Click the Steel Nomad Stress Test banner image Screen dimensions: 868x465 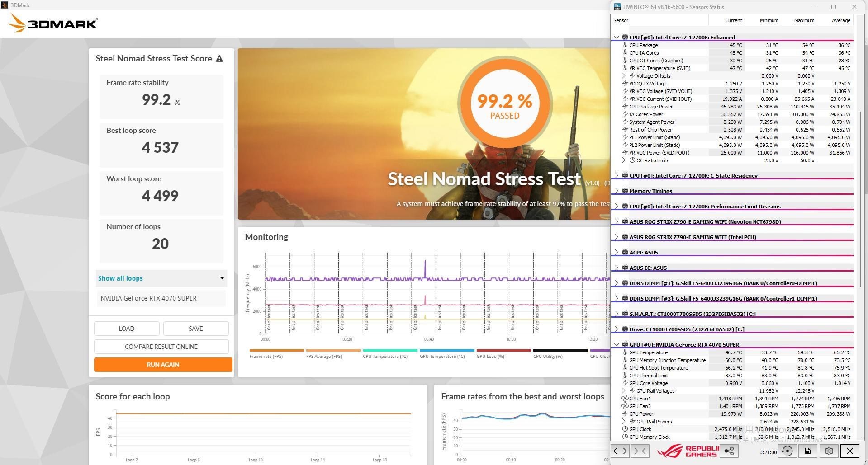pyautogui.click(x=424, y=134)
